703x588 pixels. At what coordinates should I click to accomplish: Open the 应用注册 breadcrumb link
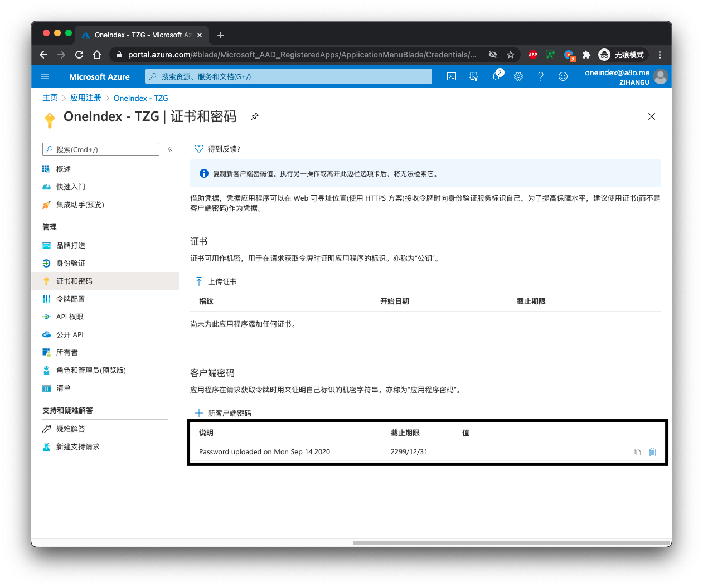(x=85, y=98)
